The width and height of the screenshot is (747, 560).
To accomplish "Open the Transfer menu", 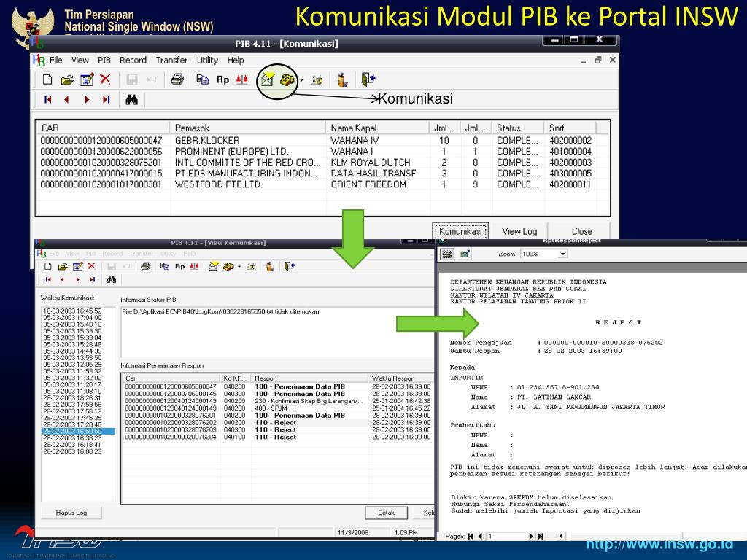I will click(x=171, y=61).
